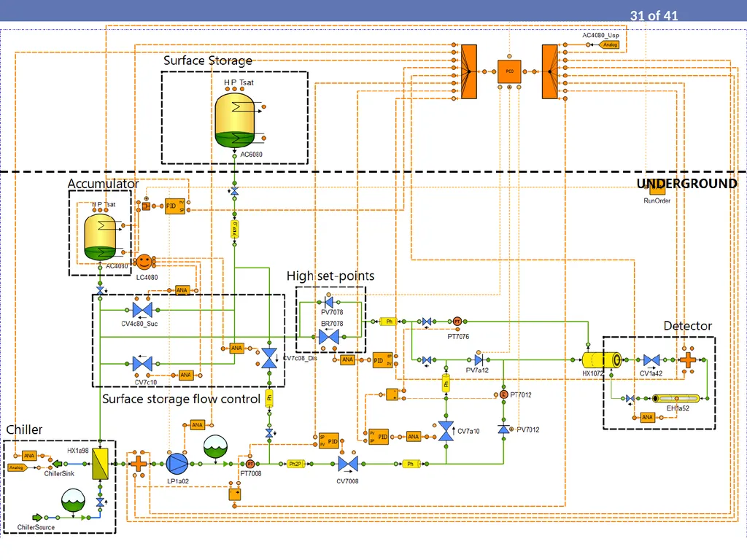Click the HX1a98 heat exchanger

click(100, 464)
